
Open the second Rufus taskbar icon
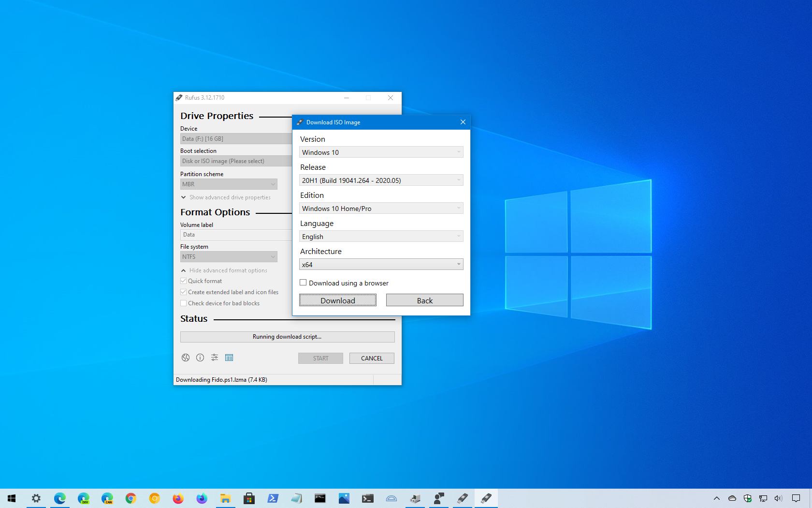[462, 498]
